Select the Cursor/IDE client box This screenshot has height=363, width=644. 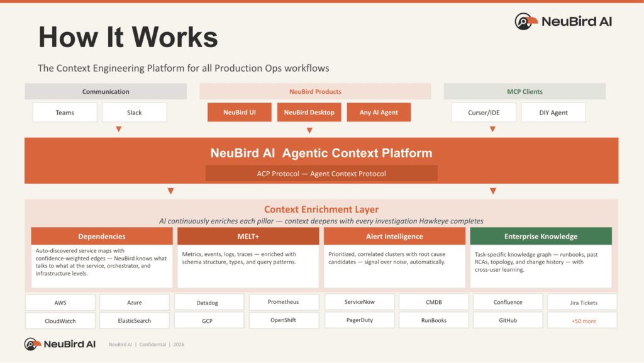click(x=484, y=112)
